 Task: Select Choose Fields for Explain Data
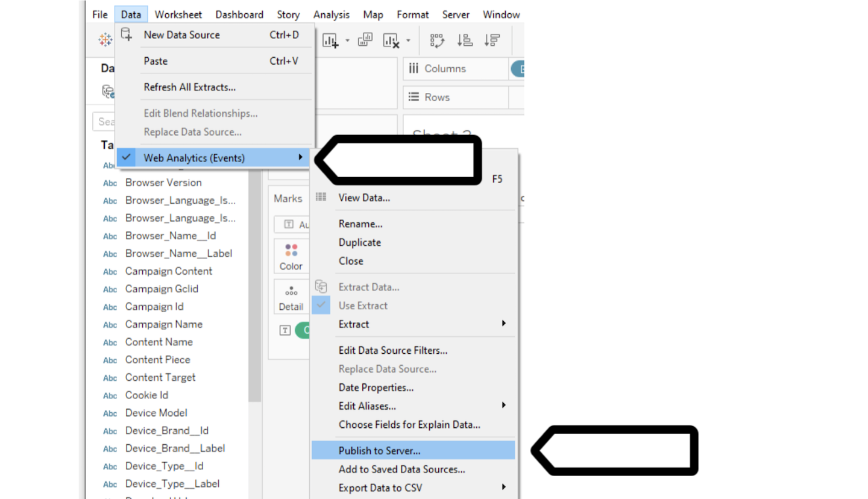414,424
